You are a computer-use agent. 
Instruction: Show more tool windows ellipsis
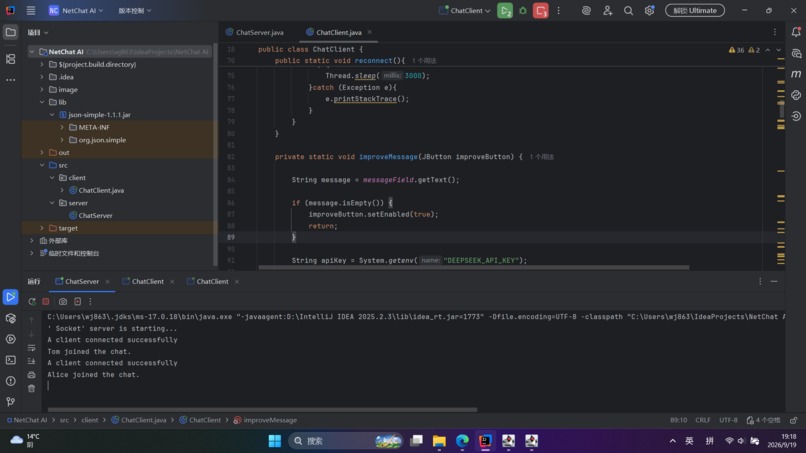point(10,80)
